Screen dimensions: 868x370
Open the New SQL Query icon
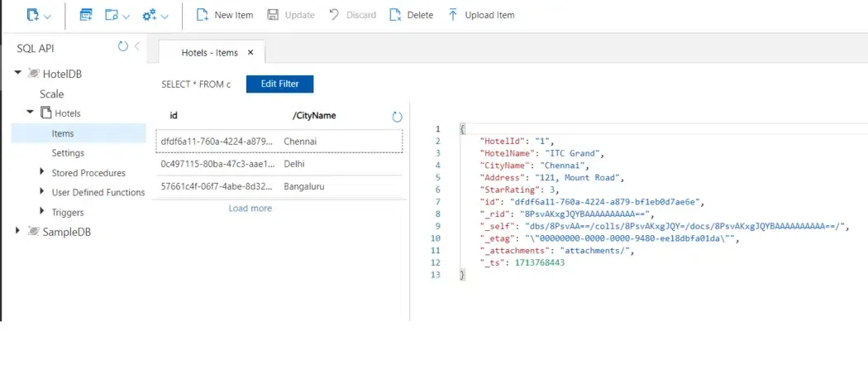pyautogui.click(x=86, y=15)
